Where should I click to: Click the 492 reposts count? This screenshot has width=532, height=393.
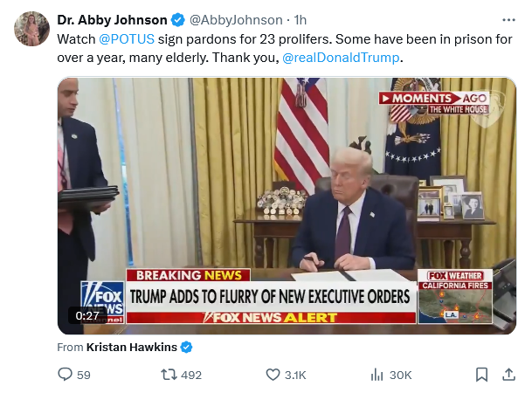(x=191, y=375)
